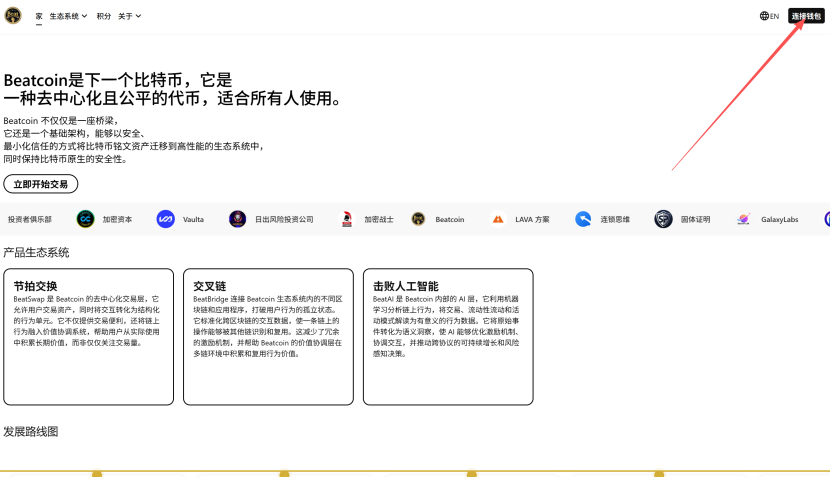Click the 加密战士 helmet logo icon
The image size is (830, 477).
coord(347,219)
